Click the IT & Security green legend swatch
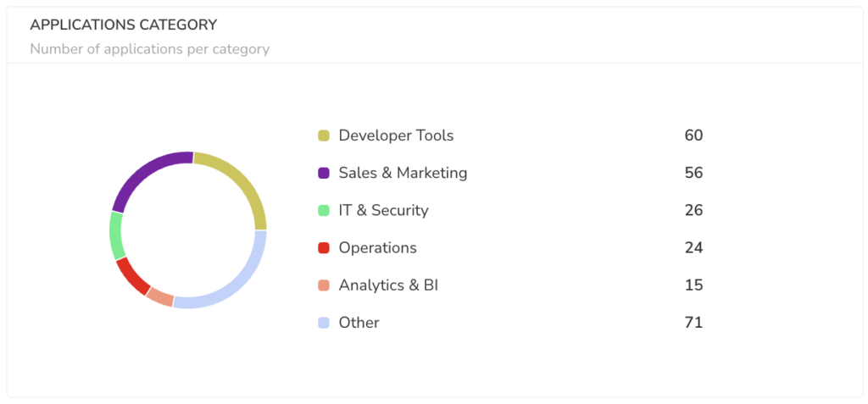This screenshot has width=868, height=404. click(324, 210)
